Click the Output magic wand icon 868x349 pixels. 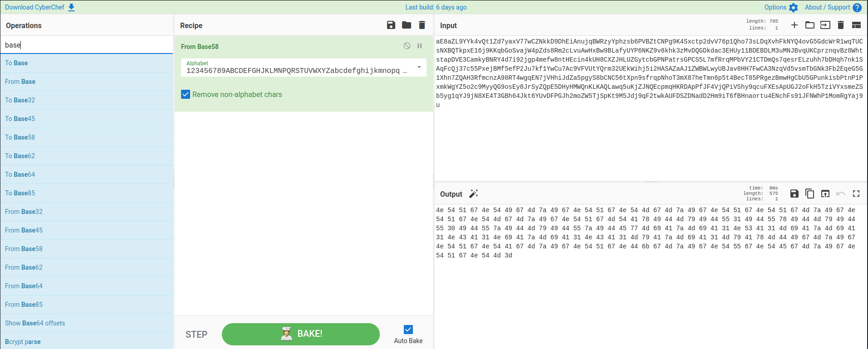tap(473, 194)
